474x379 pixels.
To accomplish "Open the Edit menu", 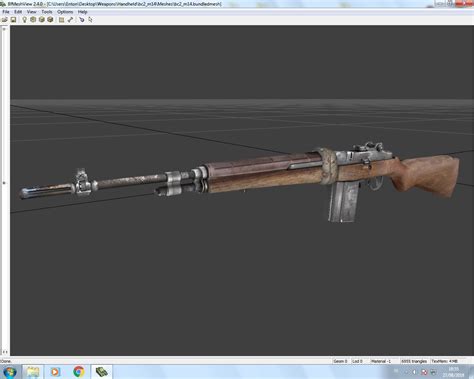I will pyautogui.click(x=18, y=12).
